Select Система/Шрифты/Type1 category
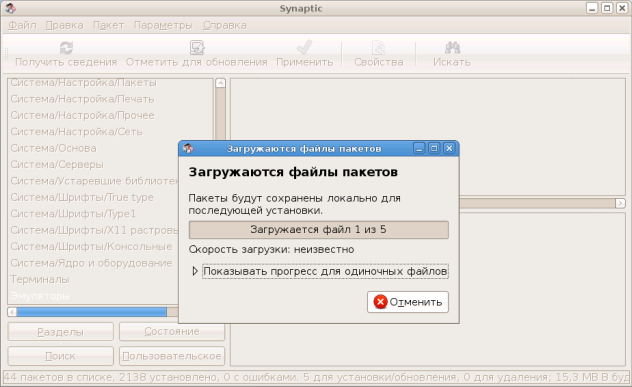 point(73,214)
